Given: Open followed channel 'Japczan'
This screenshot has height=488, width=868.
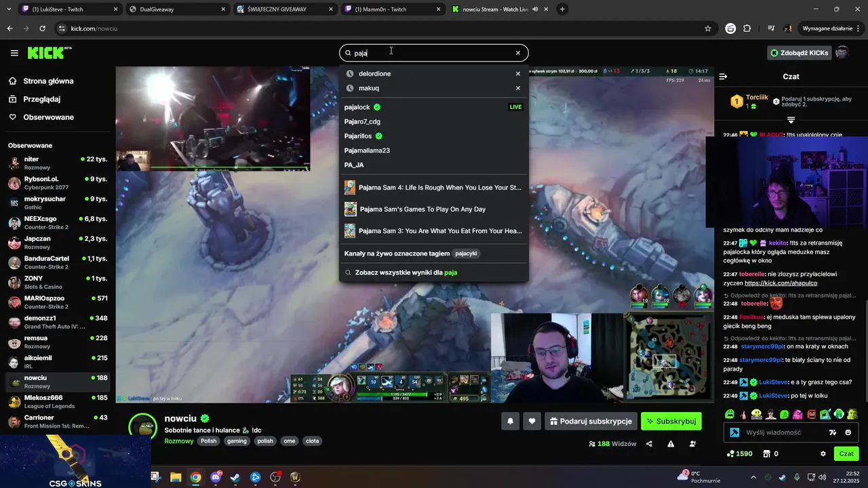Looking at the screenshot, I should pos(57,243).
